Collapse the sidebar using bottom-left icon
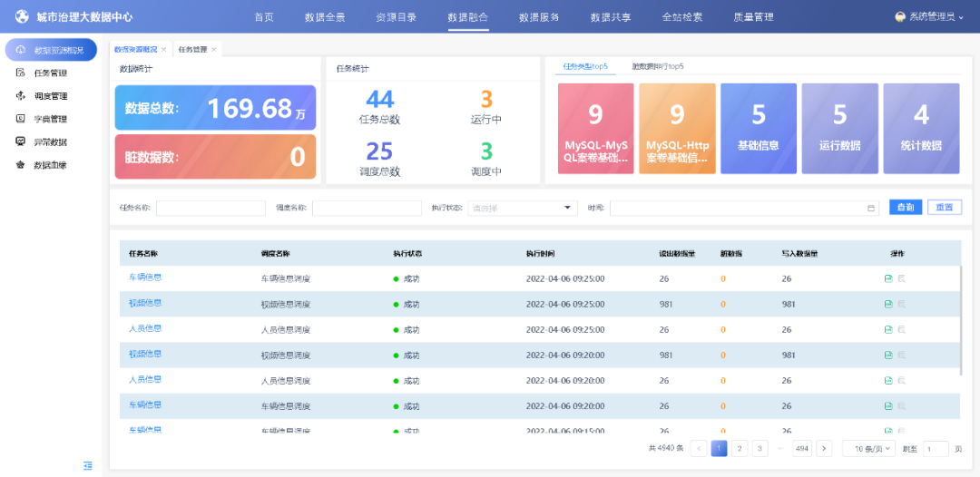 pyautogui.click(x=88, y=465)
